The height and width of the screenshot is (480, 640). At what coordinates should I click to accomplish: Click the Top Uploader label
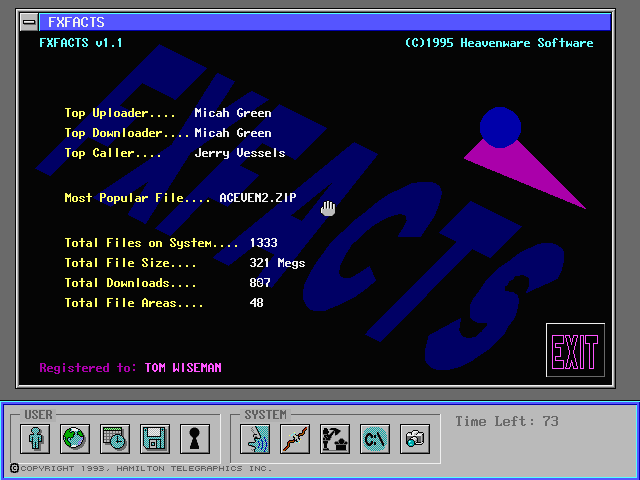click(x=120, y=113)
